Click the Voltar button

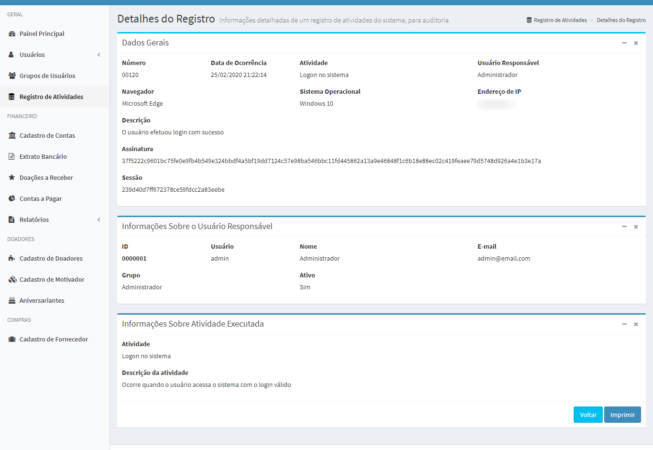coord(588,414)
